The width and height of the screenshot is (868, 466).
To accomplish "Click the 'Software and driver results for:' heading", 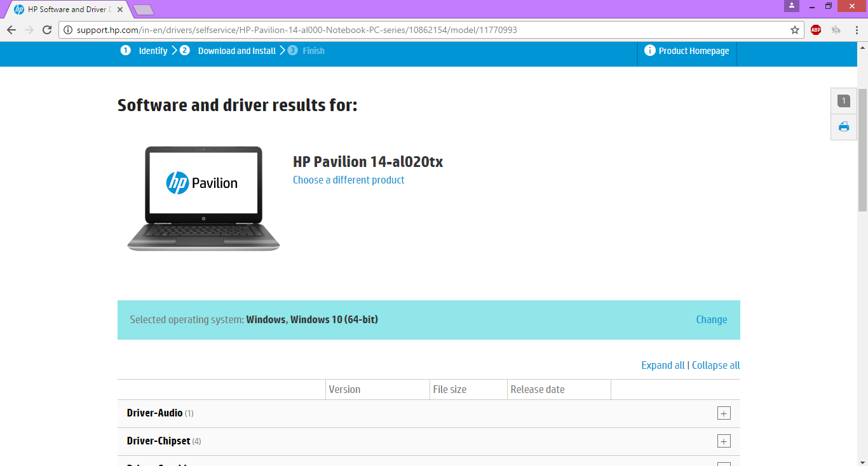I will point(238,105).
